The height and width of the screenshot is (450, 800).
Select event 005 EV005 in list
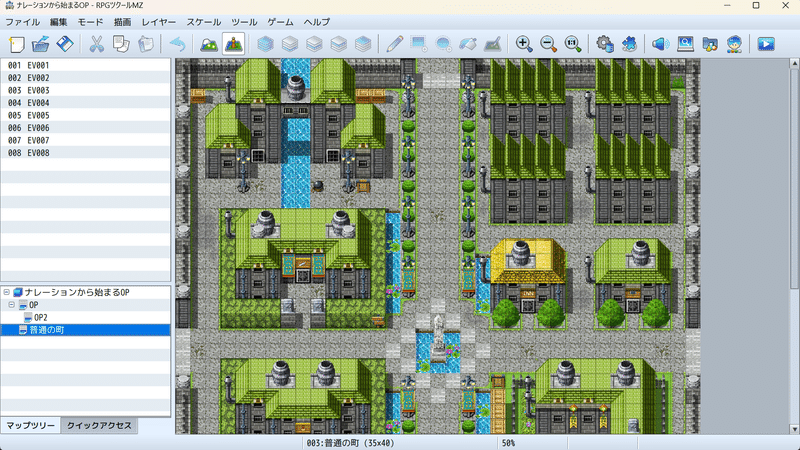(x=86, y=115)
